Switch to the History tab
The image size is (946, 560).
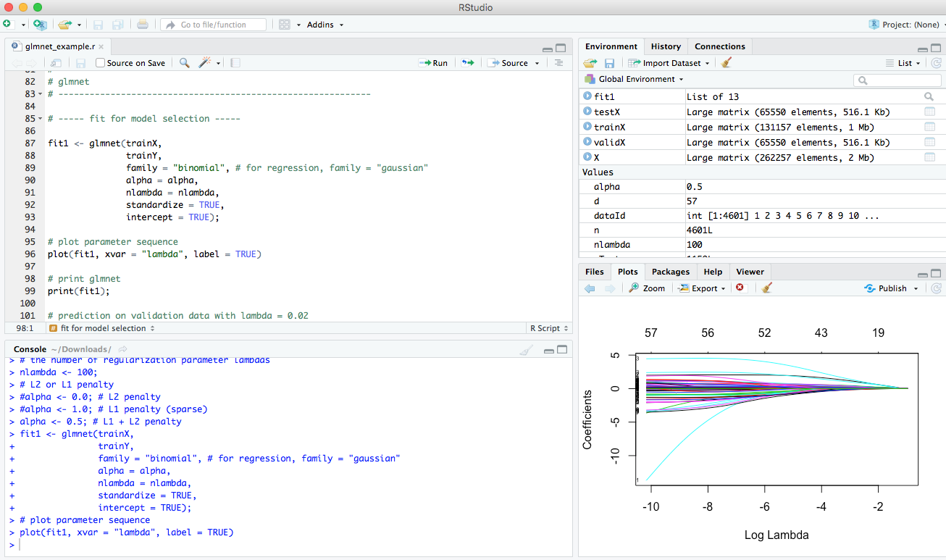666,46
